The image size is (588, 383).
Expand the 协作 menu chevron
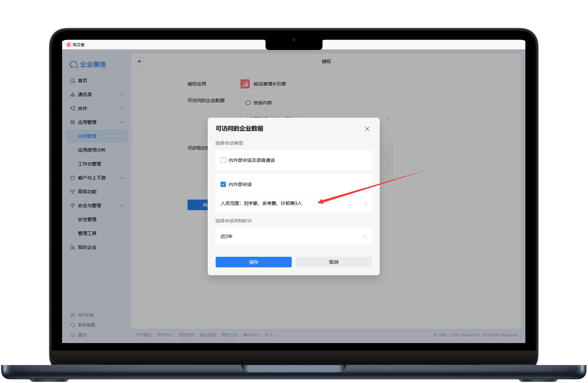click(x=122, y=108)
